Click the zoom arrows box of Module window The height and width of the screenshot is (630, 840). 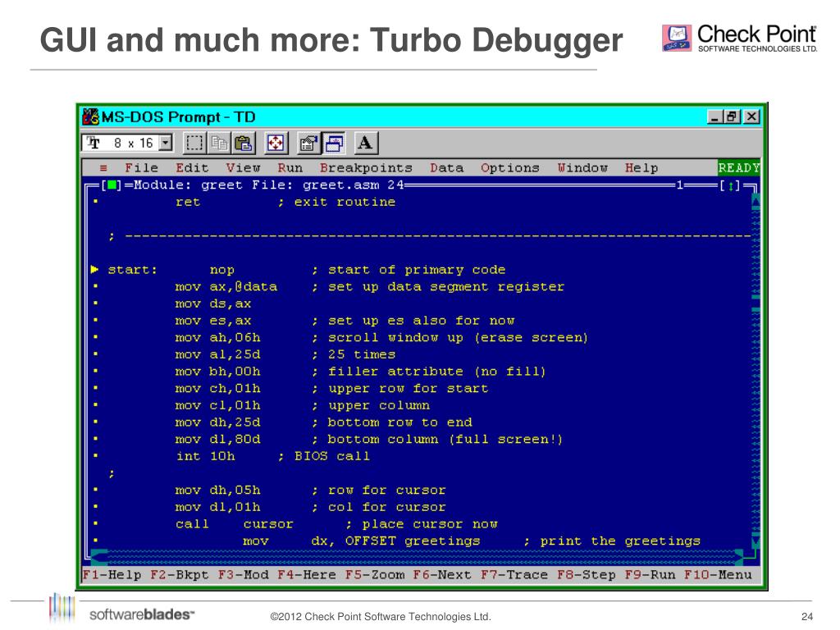pos(729,186)
